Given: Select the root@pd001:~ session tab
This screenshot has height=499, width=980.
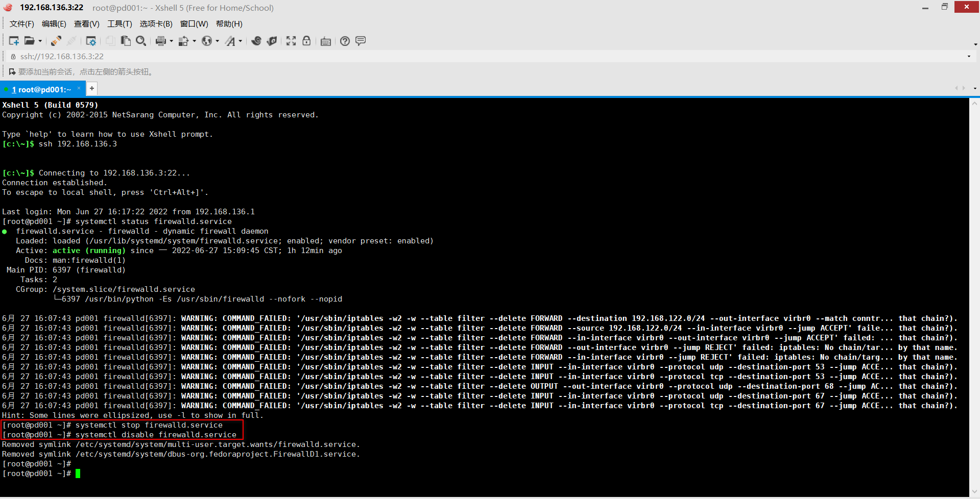Looking at the screenshot, I should (x=41, y=89).
